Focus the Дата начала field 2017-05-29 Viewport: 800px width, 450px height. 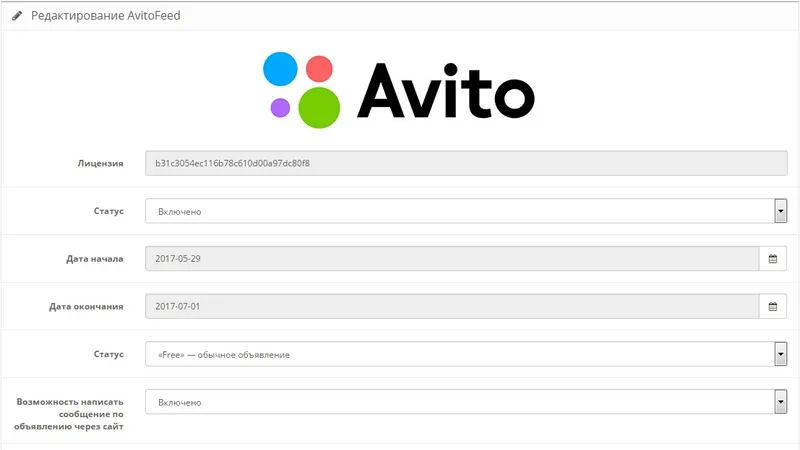(x=452, y=259)
